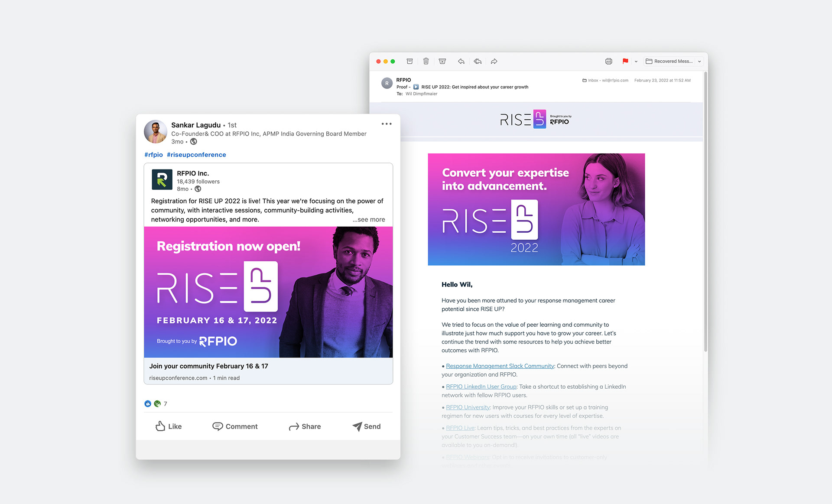Minimize the Mail window
Screen dimensions: 832x504
pyautogui.click(x=386, y=62)
